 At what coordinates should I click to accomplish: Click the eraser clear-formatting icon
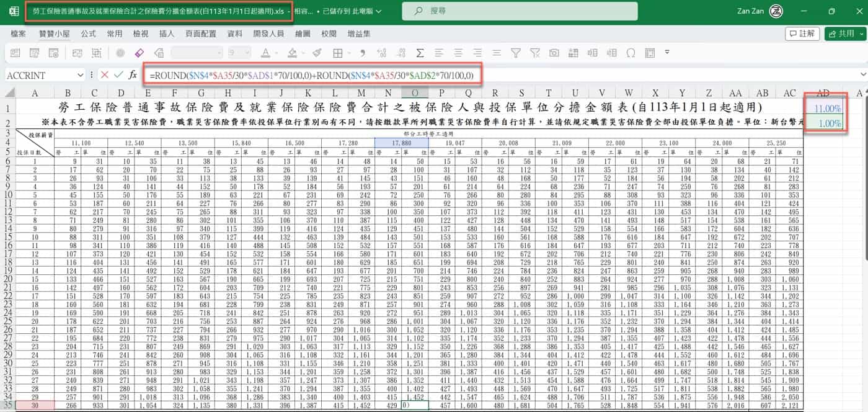click(x=139, y=53)
